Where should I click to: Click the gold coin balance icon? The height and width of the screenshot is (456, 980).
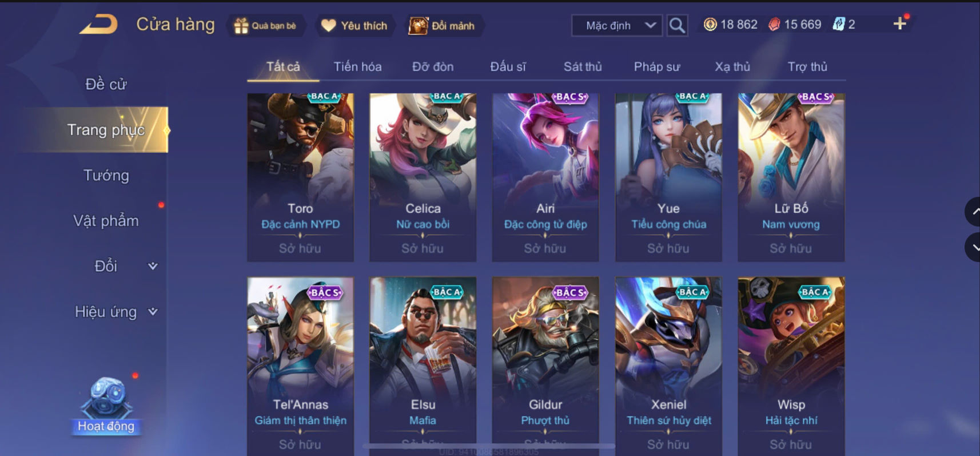coord(710,25)
